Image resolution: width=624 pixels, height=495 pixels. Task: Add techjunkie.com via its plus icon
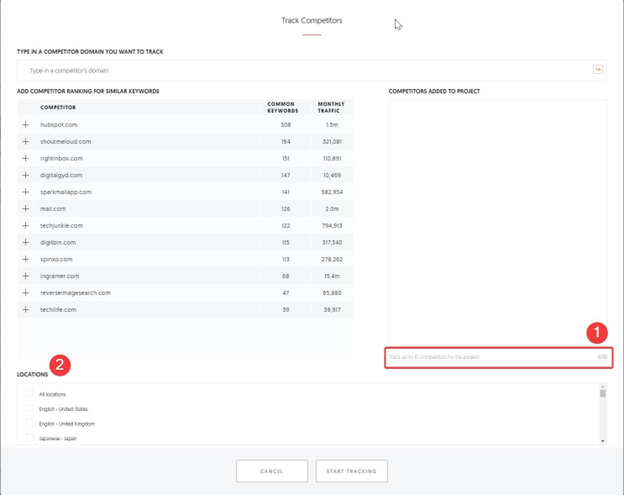click(26, 226)
